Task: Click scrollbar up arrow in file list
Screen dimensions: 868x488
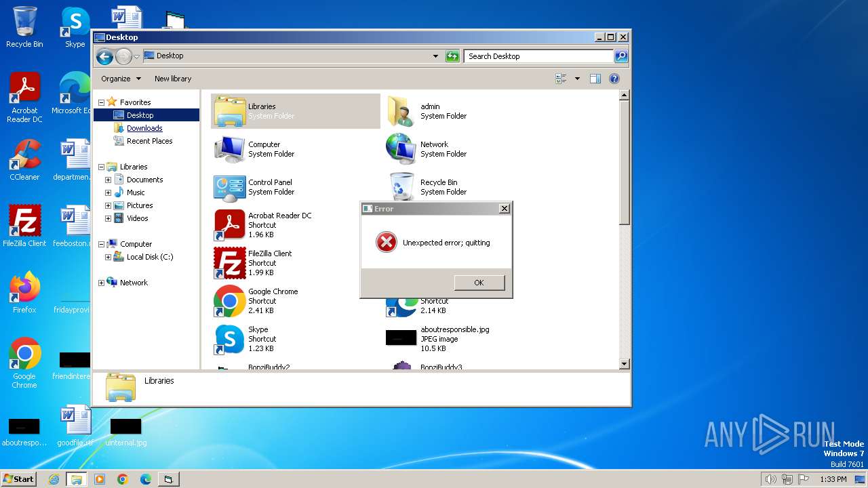Action: tap(625, 96)
